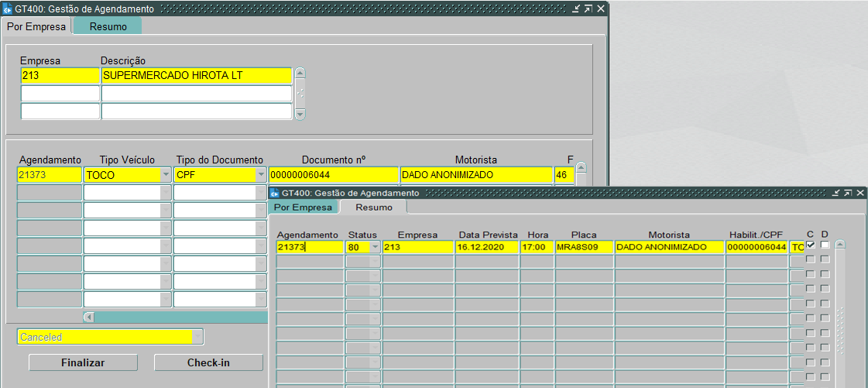The image size is (868, 388).
Task: Click the Finalizar button
Action: [83, 362]
